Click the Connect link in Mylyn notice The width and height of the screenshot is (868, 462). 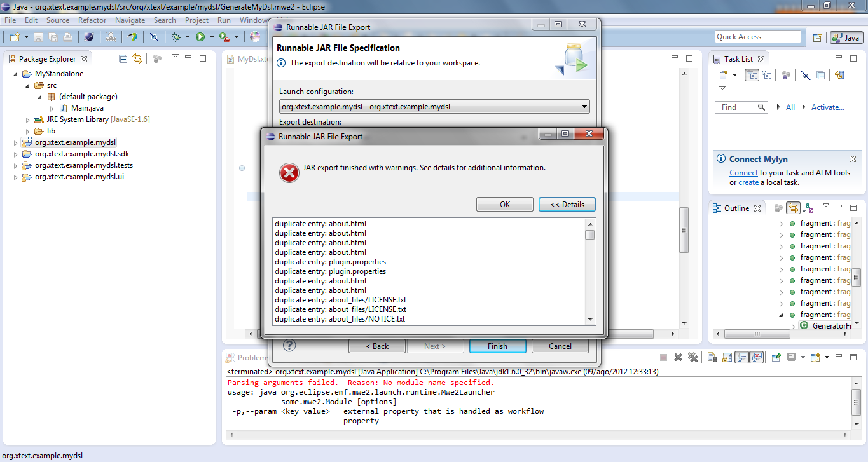click(x=743, y=173)
